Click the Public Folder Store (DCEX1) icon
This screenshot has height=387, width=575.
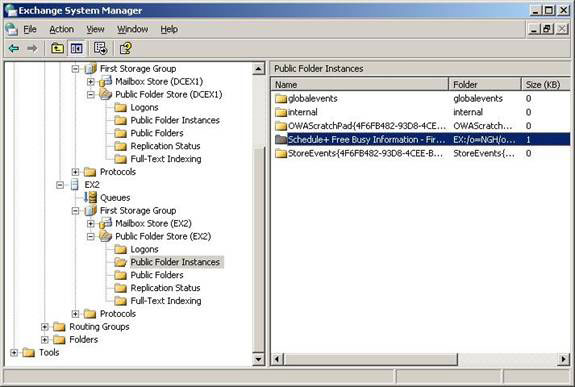tap(105, 95)
